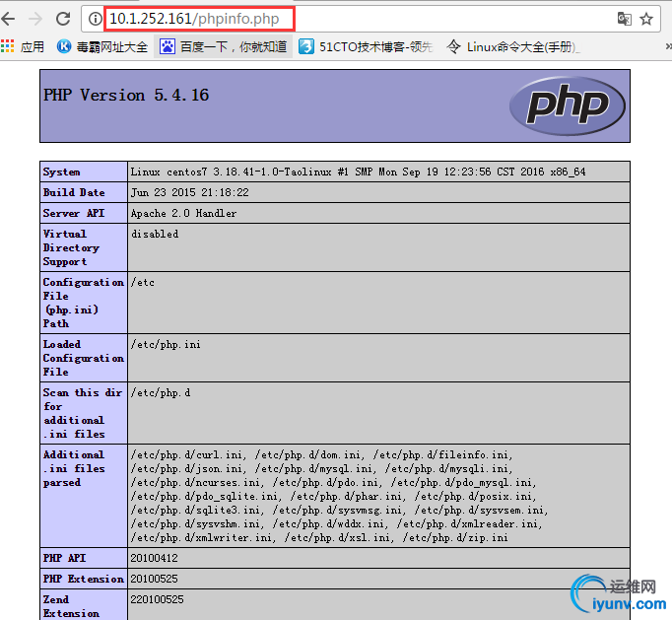Screen dimensions: 672x620
Task: Select the Loaded Configuration File label
Action: (83, 358)
